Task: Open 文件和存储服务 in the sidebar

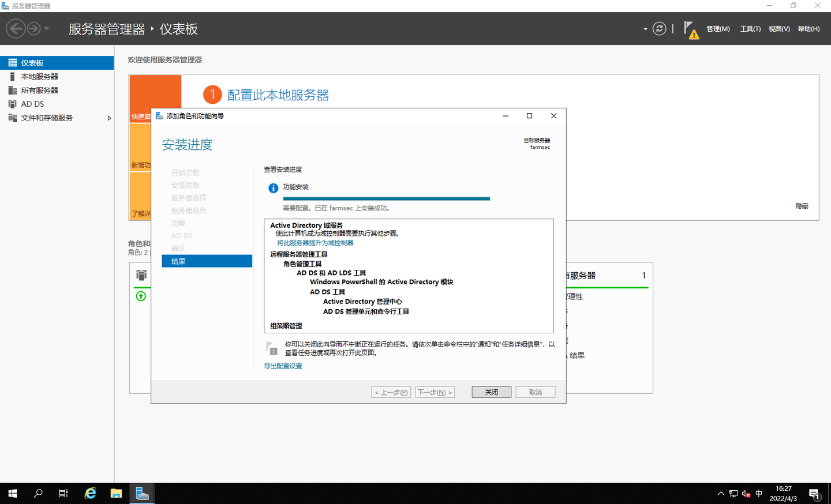Action: tap(49, 118)
